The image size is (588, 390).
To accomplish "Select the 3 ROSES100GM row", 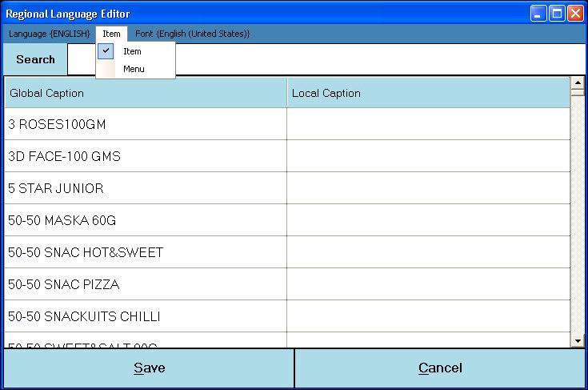I will 146,124.
